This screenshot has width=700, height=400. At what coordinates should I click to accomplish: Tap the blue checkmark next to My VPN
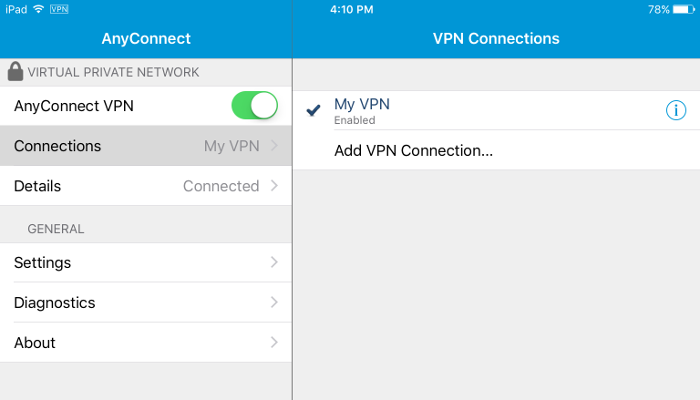click(x=313, y=110)
